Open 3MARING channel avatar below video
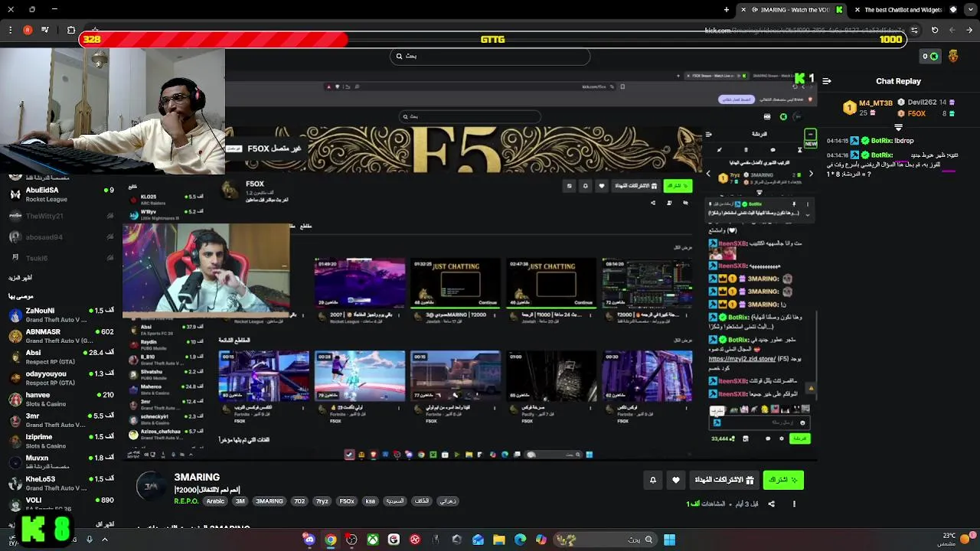 point(152,487)
